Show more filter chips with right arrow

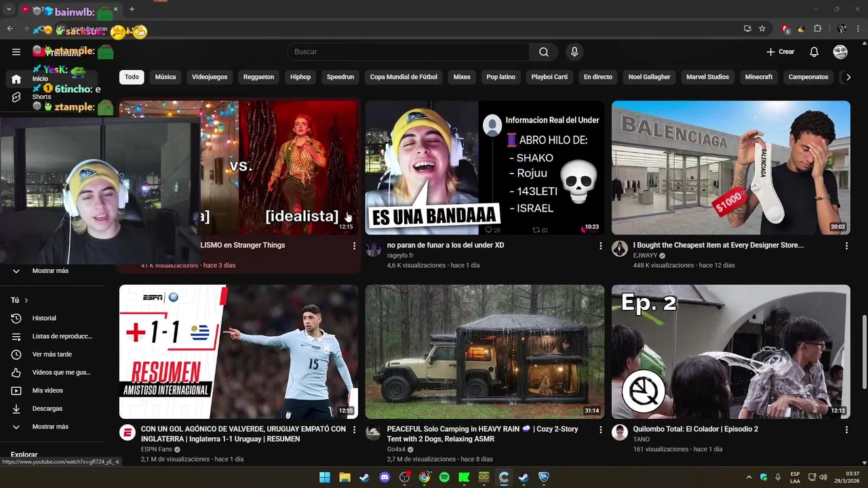tap(848, 77)
